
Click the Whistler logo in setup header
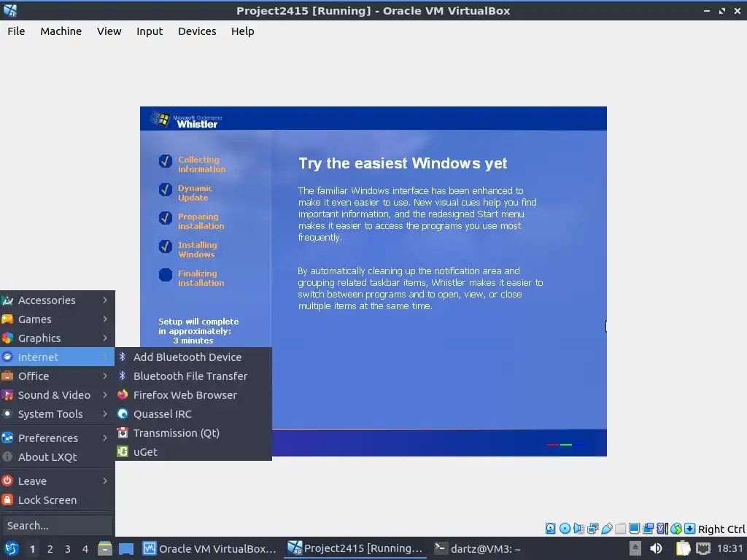[x=187, y=120]
